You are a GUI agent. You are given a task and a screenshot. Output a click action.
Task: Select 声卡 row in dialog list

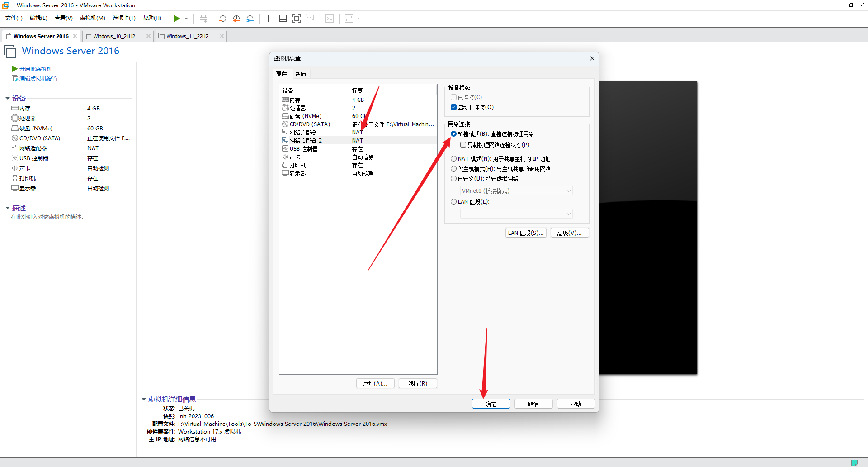[358, 157]
